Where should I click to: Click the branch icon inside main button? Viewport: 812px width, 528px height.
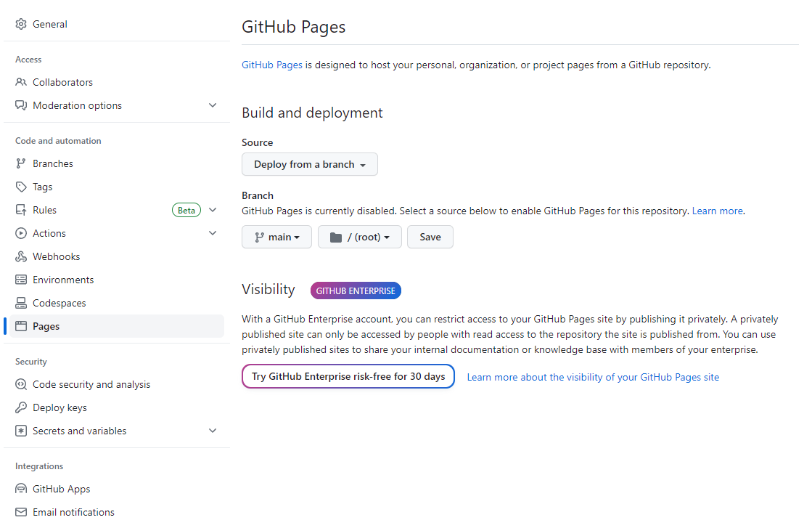coord(259,237)
